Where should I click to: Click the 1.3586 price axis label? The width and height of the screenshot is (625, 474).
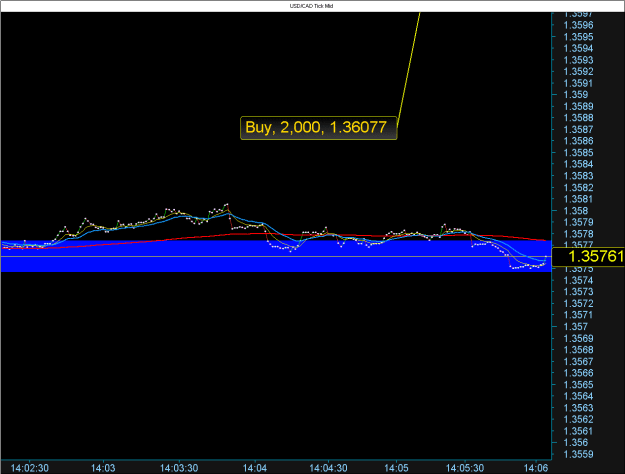[x=578, y=141]
